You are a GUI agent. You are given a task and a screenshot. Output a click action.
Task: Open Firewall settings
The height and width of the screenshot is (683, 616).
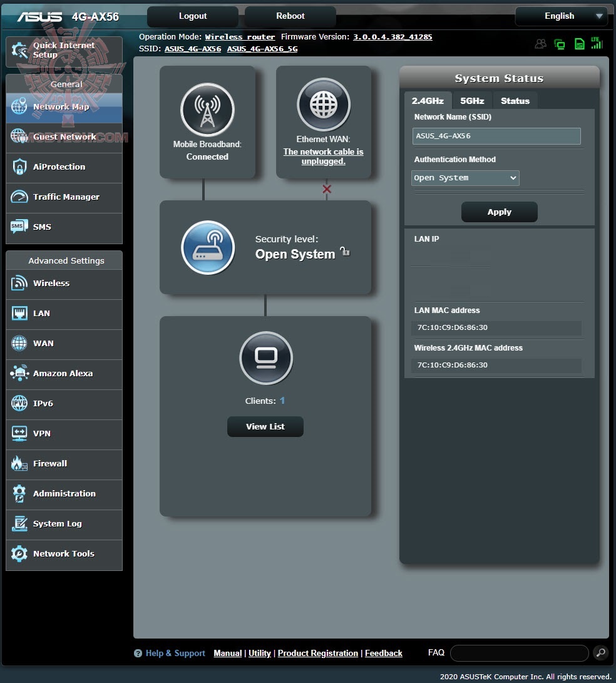pos(64,464)
